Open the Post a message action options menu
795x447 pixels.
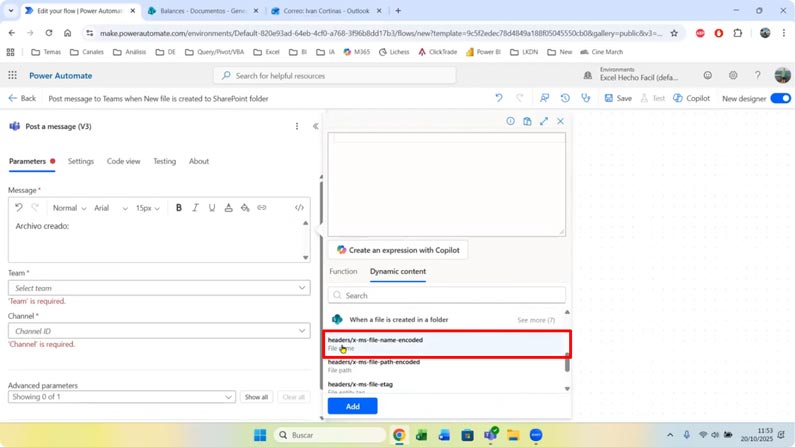[x=297, y=126]
